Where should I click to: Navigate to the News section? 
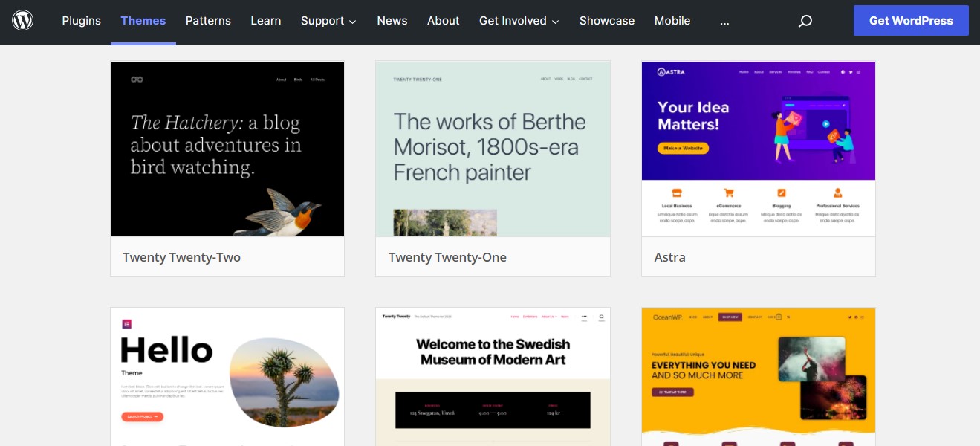coord(392,21)
